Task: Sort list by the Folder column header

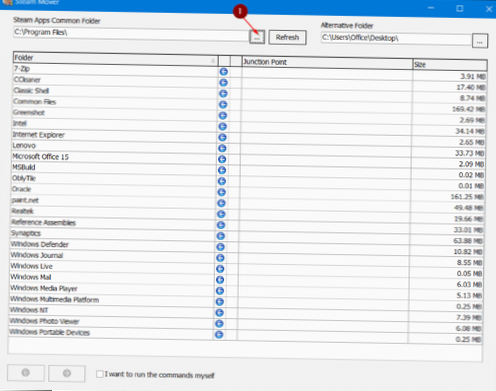Action: (x=115, y=59)
